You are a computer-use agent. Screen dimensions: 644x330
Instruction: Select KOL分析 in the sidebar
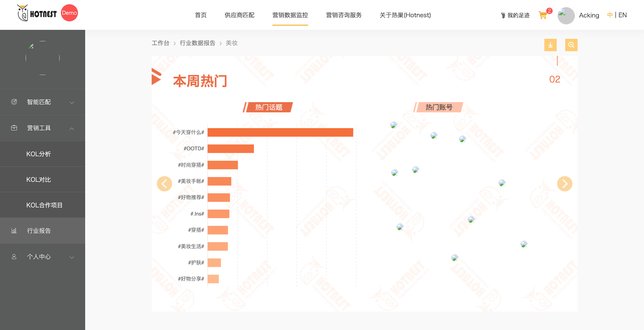click(39, 154)
